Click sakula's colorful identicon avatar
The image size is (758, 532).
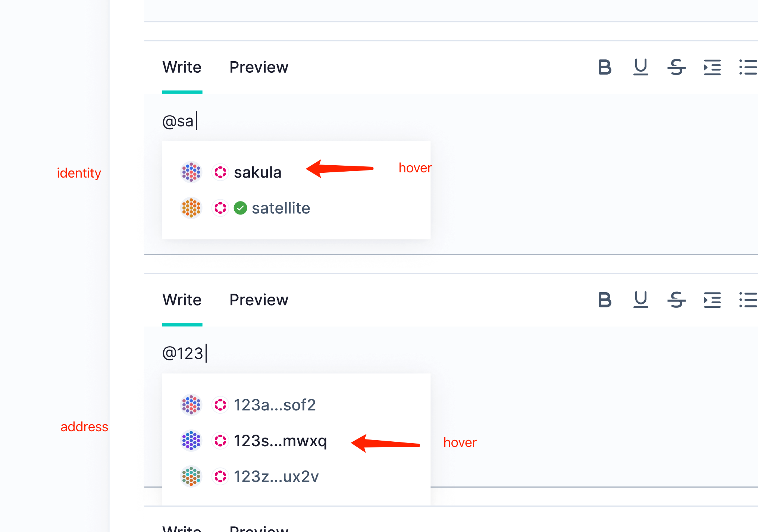(x=191, y=172)
